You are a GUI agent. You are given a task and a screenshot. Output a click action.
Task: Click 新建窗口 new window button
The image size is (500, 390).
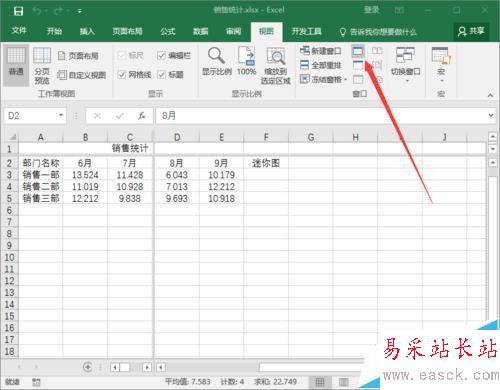tap(320, 51)
